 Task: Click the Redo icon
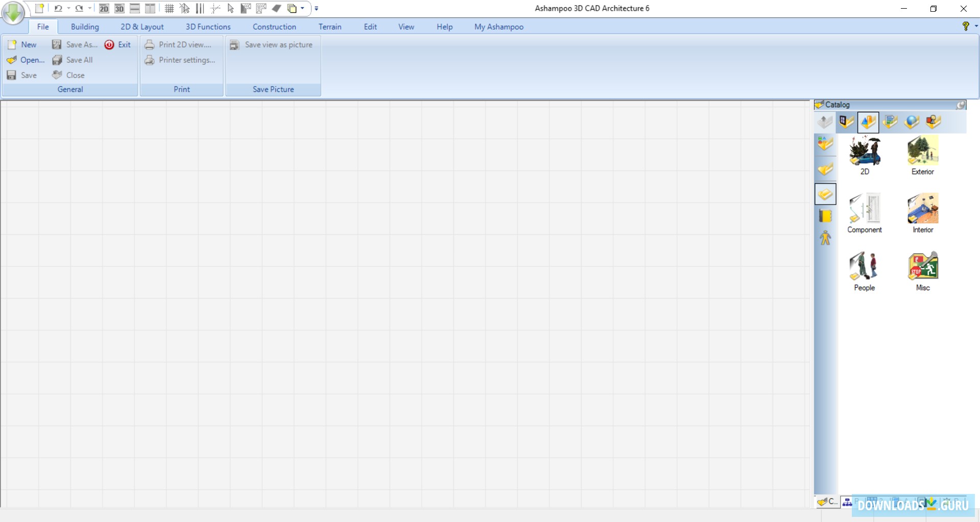coord(80,8)
